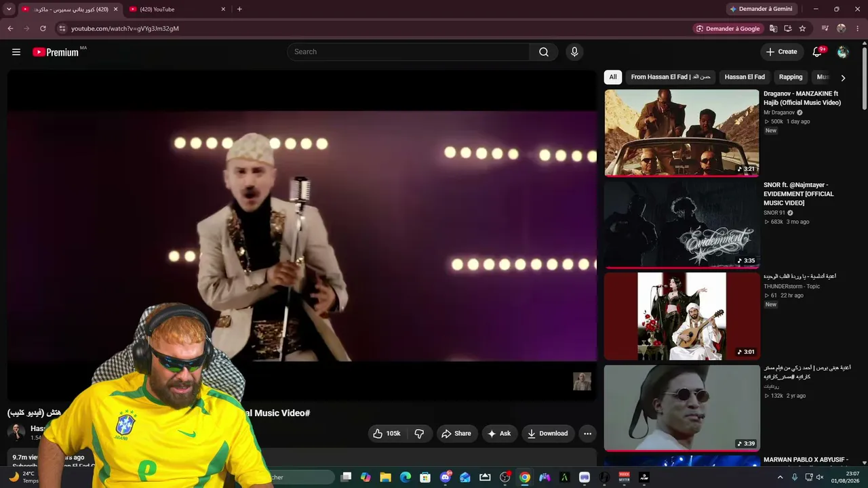
Task: Show next category chips arrow
Action: 843,78
